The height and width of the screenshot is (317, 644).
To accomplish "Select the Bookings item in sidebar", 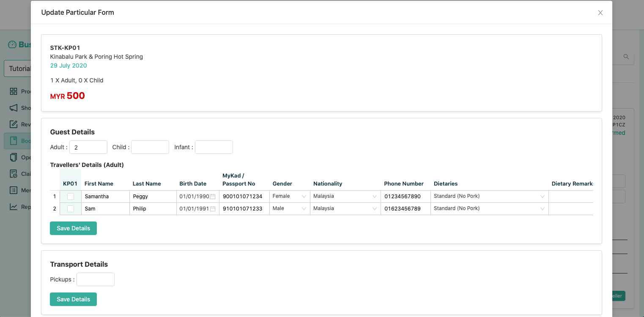I will pyautogui.click(x=17, y=141).
